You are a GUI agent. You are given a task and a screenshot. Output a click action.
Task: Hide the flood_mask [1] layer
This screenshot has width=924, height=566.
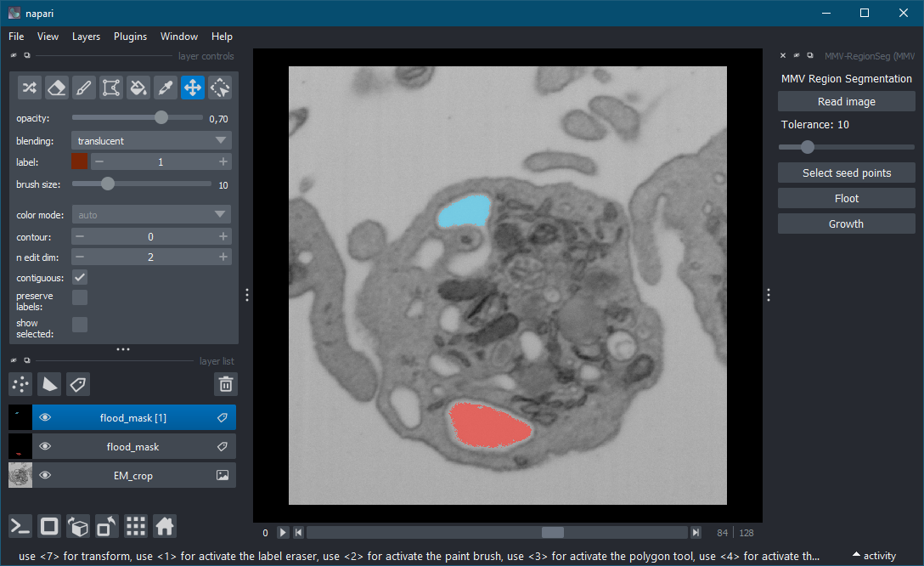point(45,417)
